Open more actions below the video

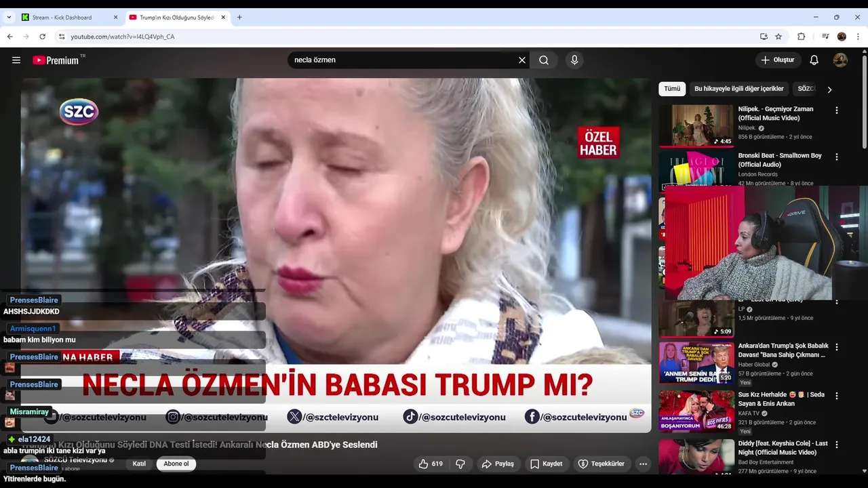coord(643,464)
